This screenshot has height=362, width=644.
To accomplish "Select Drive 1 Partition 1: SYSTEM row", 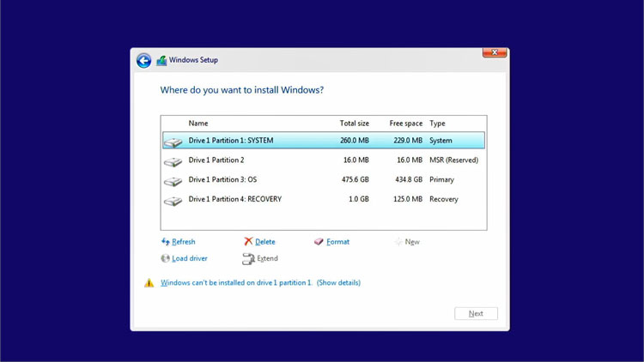I will click(x=324, y=141).
